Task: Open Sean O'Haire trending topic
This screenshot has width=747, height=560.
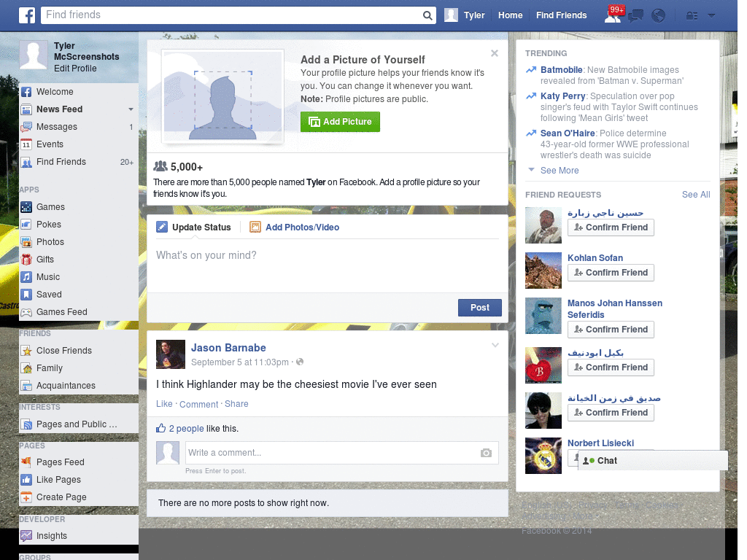Action: pyautogui.click(x=568, y=133)
